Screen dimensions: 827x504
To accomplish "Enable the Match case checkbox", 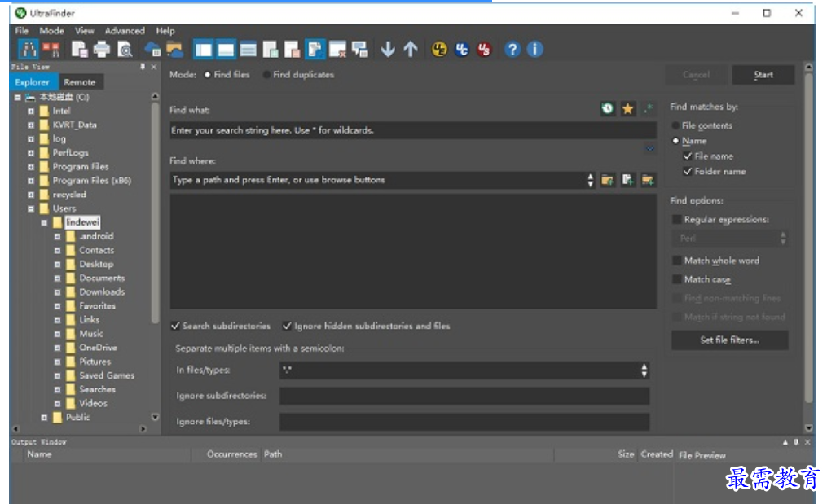I will 677,279.
